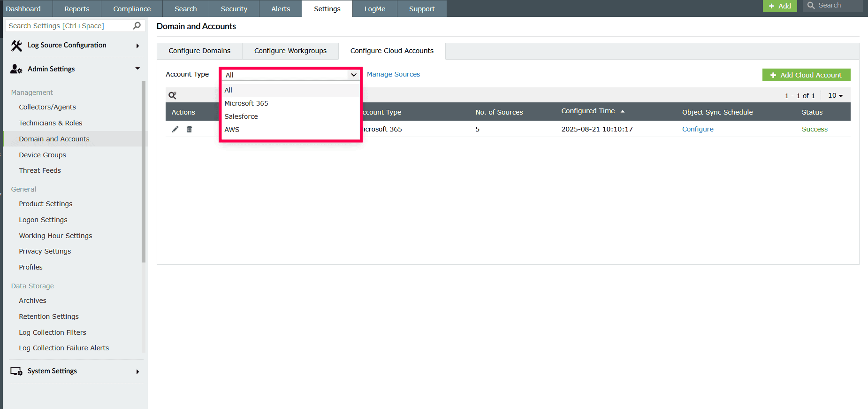Select Domain and Accounts in sidebar

pyautogui.click(x=54, y=139)
